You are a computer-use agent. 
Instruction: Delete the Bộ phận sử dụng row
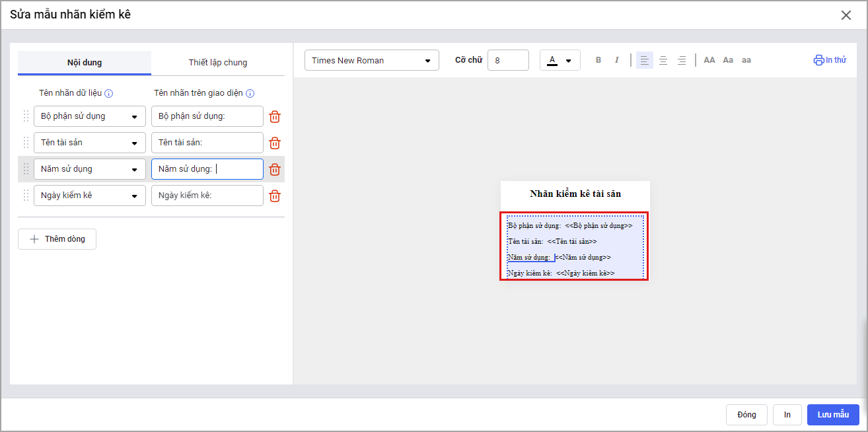pyautogui.click(x=275, y=117)
